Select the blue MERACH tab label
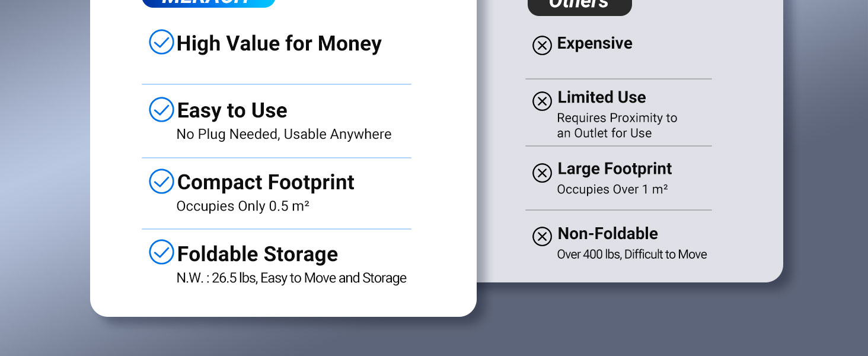 208,3
